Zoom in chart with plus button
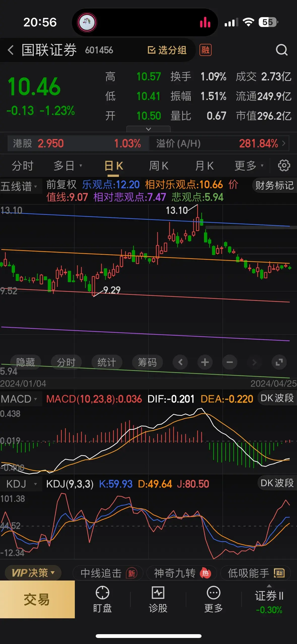This screenshot has height=644, width=297. (x=205, y=362)
